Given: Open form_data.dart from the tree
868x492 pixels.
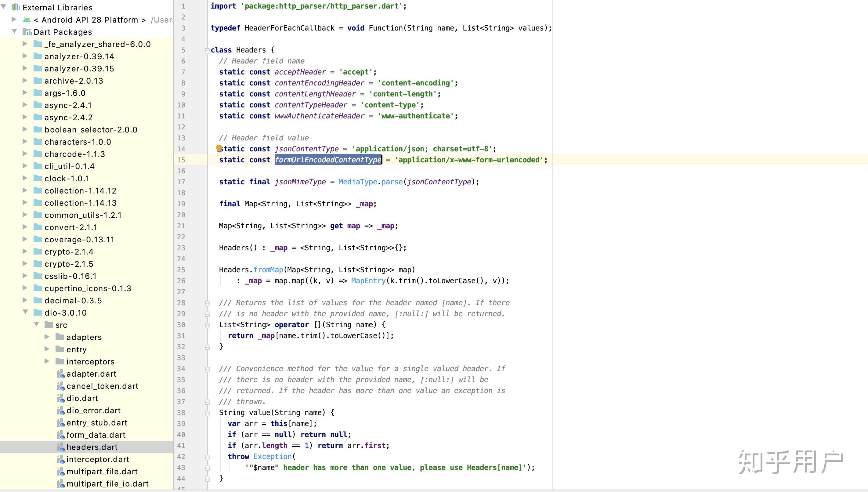Looking at the screenshot, I should [96, 435].
